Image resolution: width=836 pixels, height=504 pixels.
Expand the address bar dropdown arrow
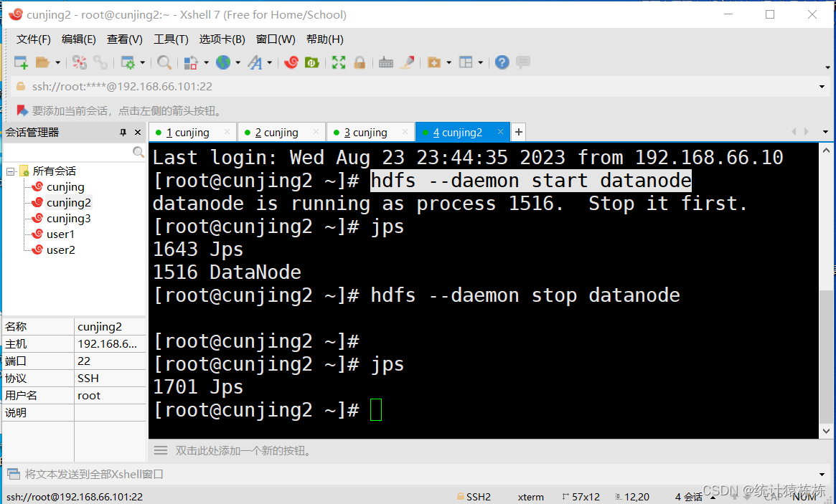click(x=822, y=87)
